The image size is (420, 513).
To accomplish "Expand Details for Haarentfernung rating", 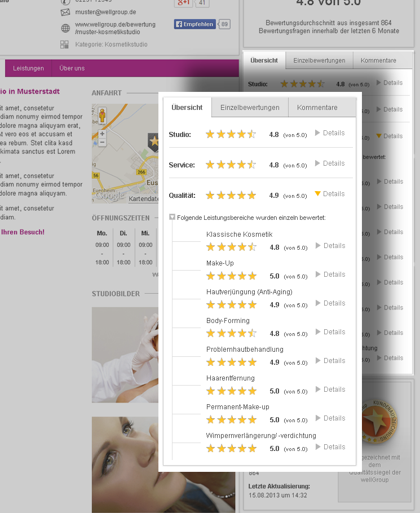I will pos(330,390).
